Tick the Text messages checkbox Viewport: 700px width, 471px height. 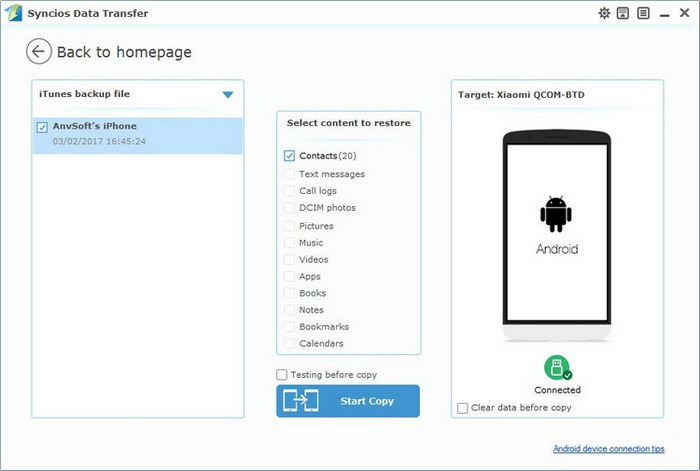289,174
